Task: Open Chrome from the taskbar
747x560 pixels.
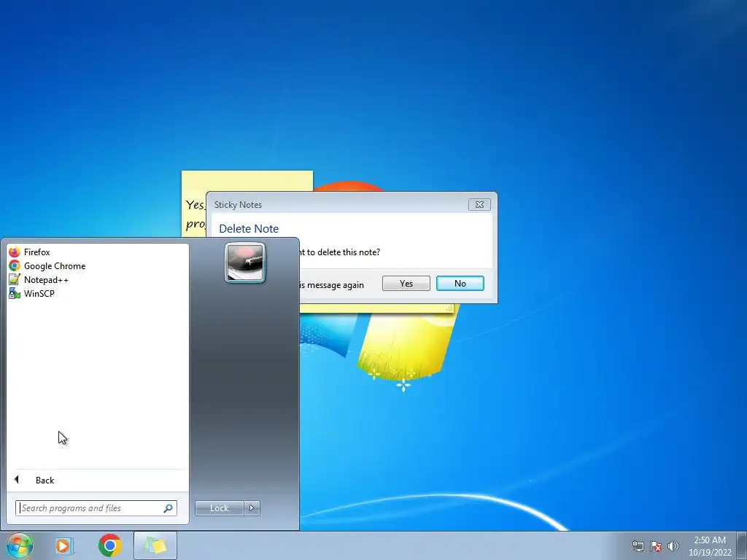Action: 109,545
